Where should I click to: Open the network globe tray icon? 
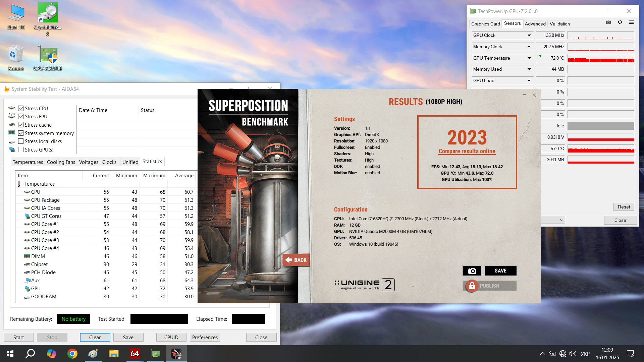tap(563, 354)
